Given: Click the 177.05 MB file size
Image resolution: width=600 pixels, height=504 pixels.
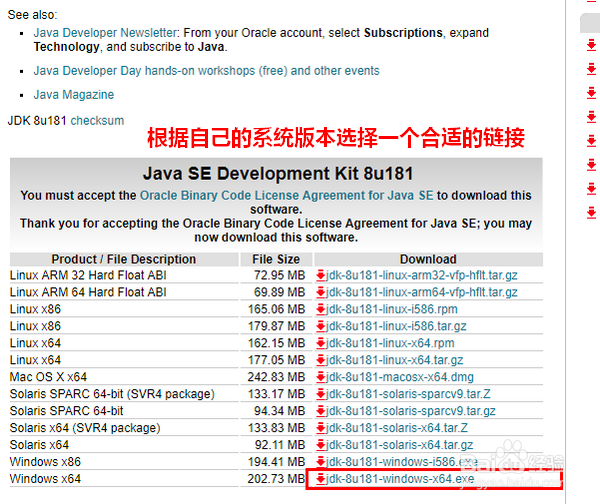Looking at the screenshot, I should 276,360.
